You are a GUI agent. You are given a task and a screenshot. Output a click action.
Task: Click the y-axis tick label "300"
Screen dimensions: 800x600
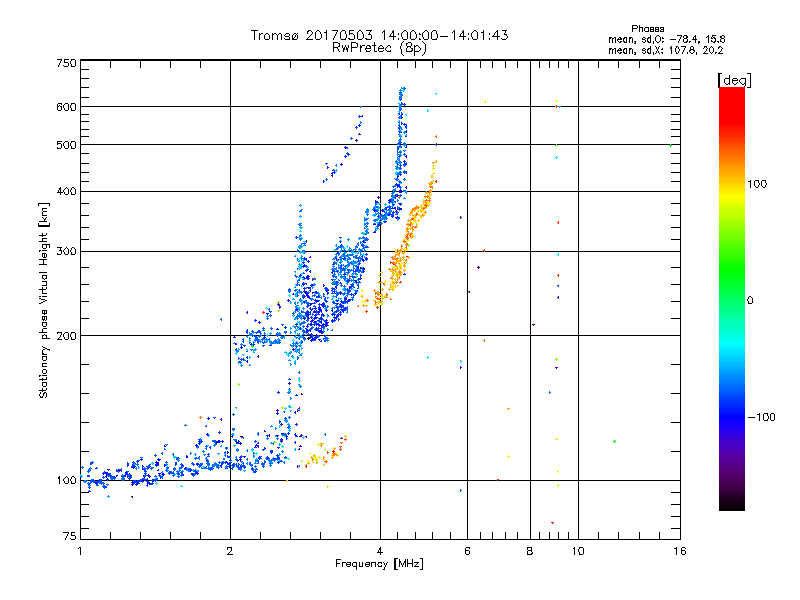coord(66,252)
